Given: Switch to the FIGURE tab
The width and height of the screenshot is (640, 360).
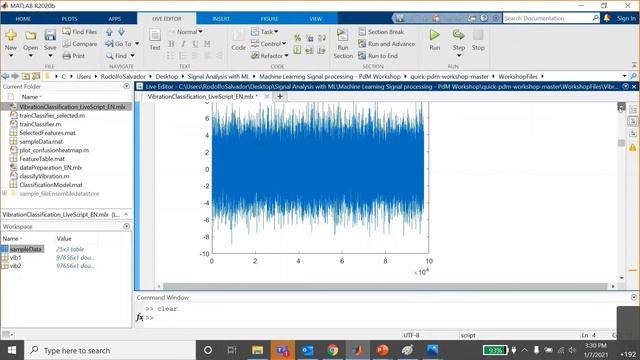Looking at the screenshot, I should (269, 19).
